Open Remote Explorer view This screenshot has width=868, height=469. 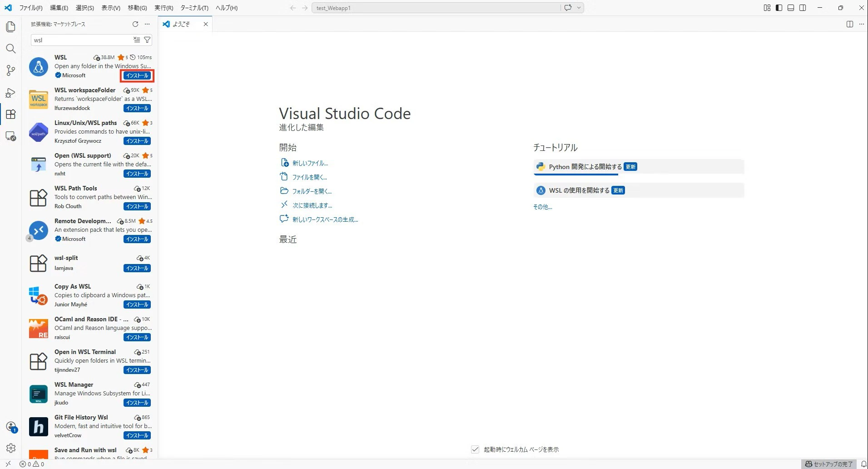click(x=11, y=136)
